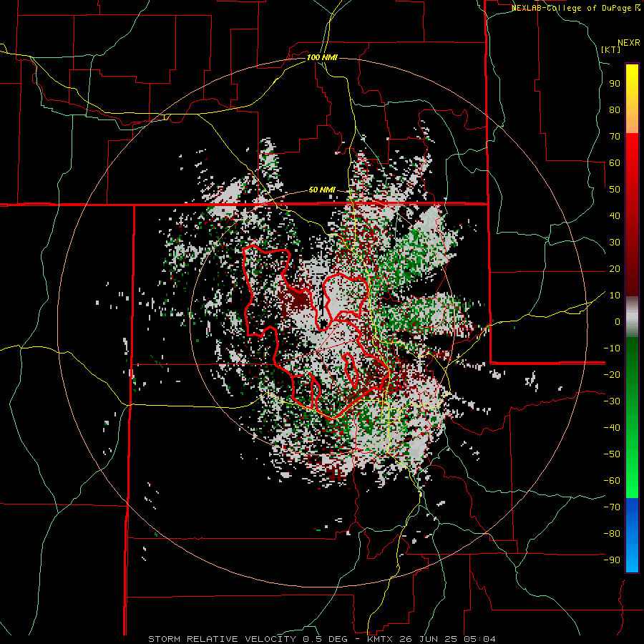Image resolution: width=644 pixels, height=644 pixels.
Task: Select the -20 value on the velocity scale
Action: coord(612,374)
